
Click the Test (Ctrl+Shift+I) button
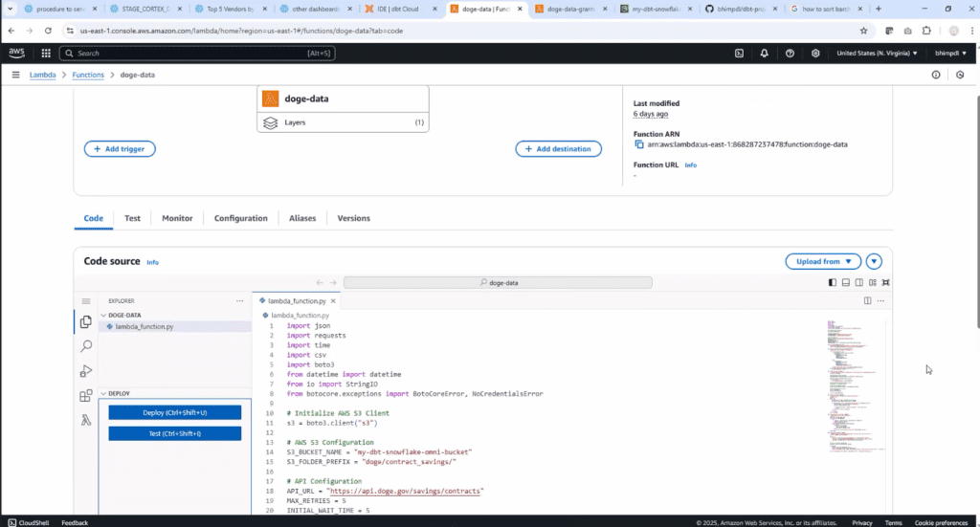pos(174,433)
